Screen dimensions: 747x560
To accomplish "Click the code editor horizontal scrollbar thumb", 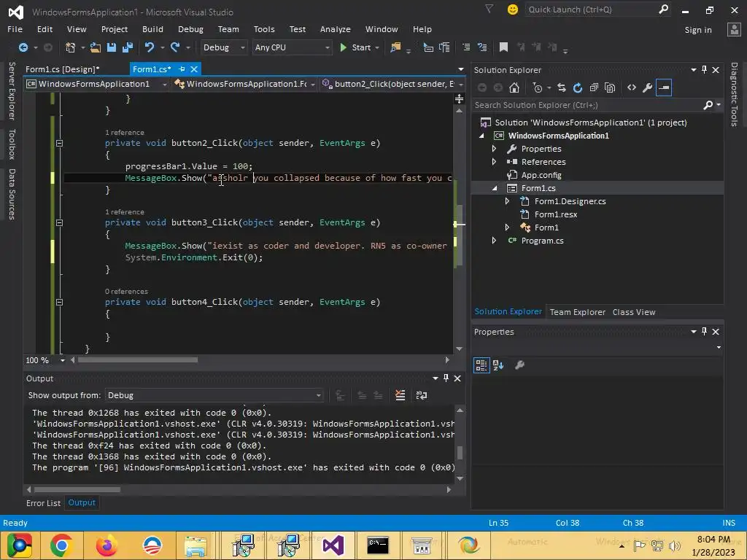I will pos(138,360).
